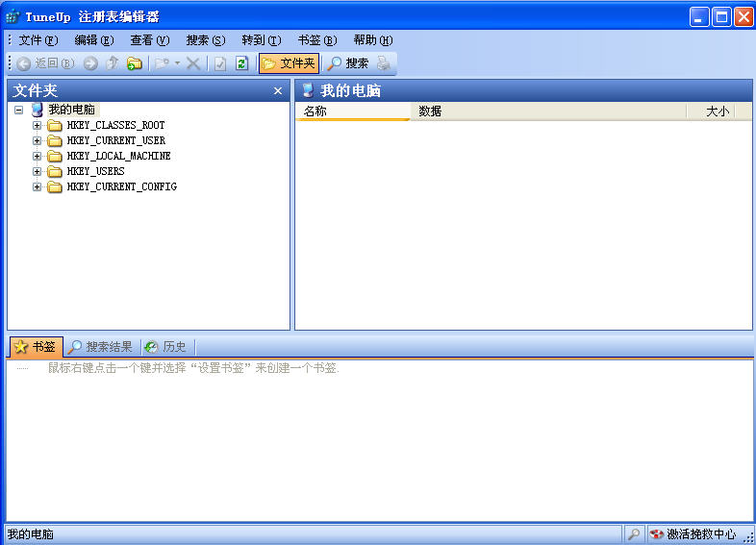
Task: Click the Print toolbar icon
Action: (384, 63)
